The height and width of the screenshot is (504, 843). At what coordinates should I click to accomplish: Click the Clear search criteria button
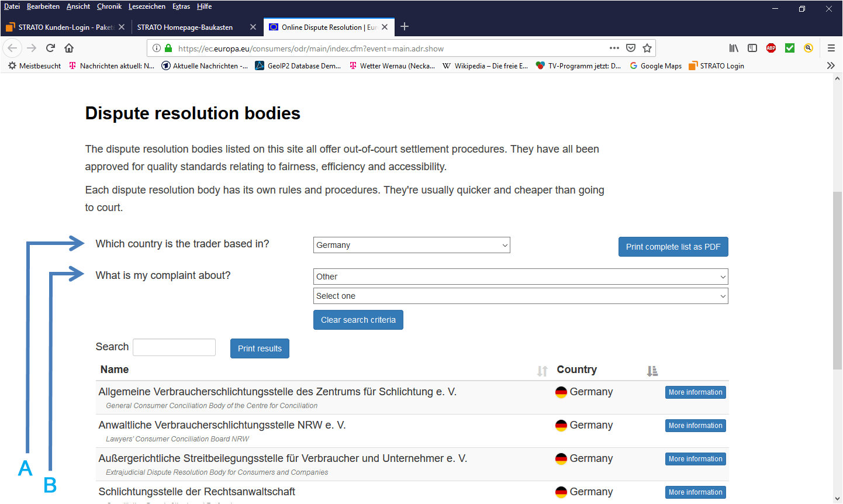click(358, 320)
